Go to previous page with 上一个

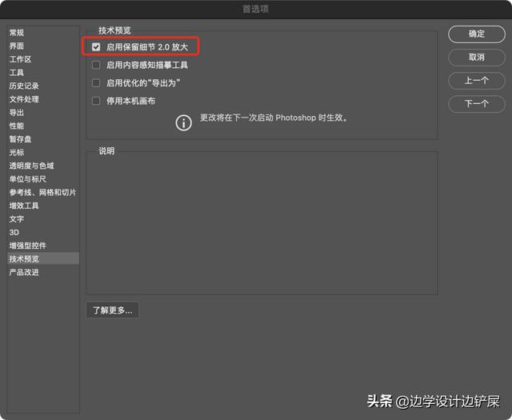477,81
